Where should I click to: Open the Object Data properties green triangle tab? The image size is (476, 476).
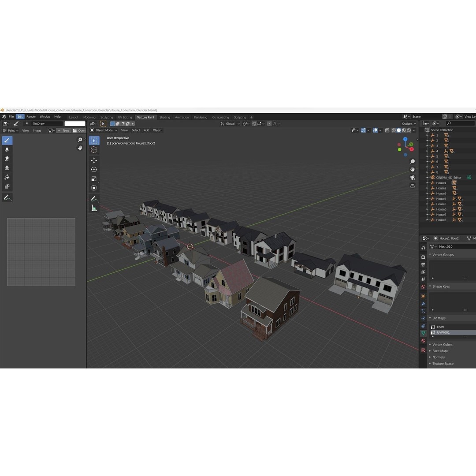point(423,333)
